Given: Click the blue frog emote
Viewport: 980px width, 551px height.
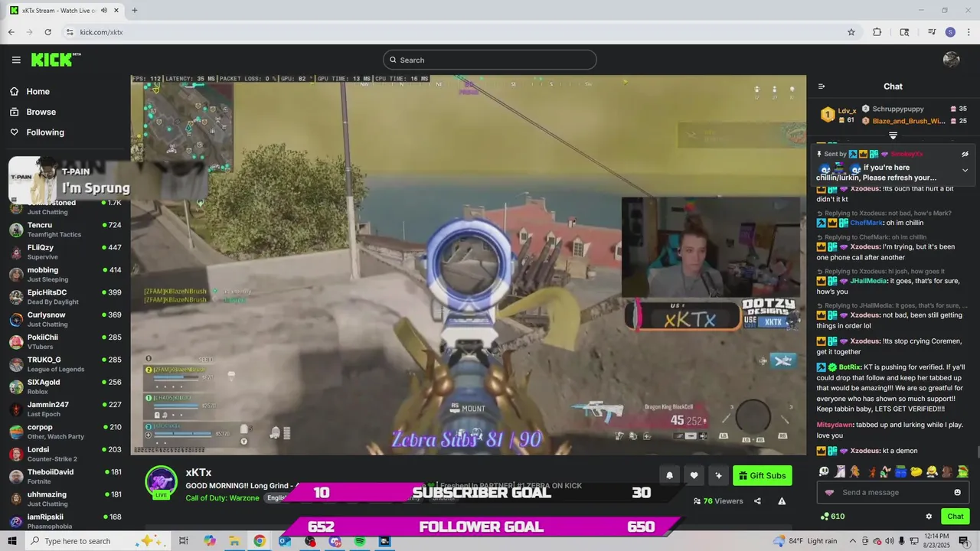Looking at the screenshot, I should [x=900, y=471].
